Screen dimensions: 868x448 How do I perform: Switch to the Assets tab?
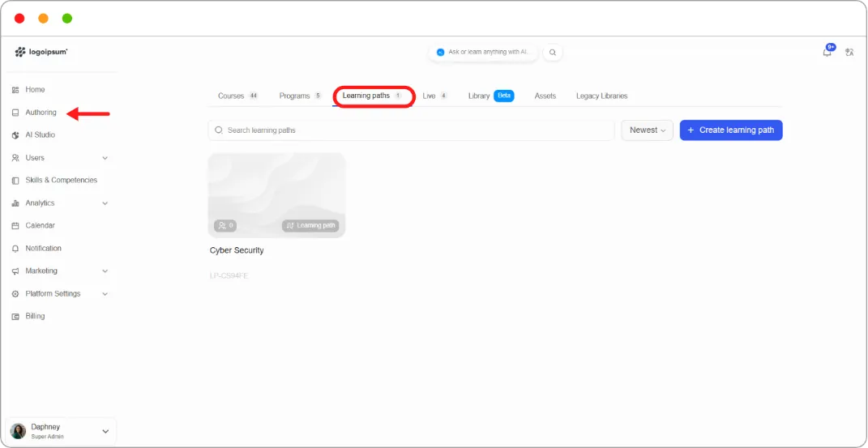(x=545, y=96)
